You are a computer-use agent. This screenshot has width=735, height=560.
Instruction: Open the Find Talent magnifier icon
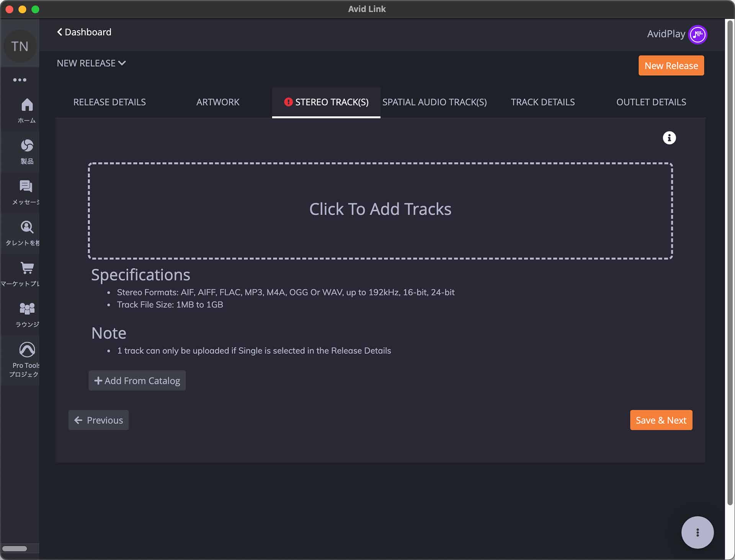[27, 227]
